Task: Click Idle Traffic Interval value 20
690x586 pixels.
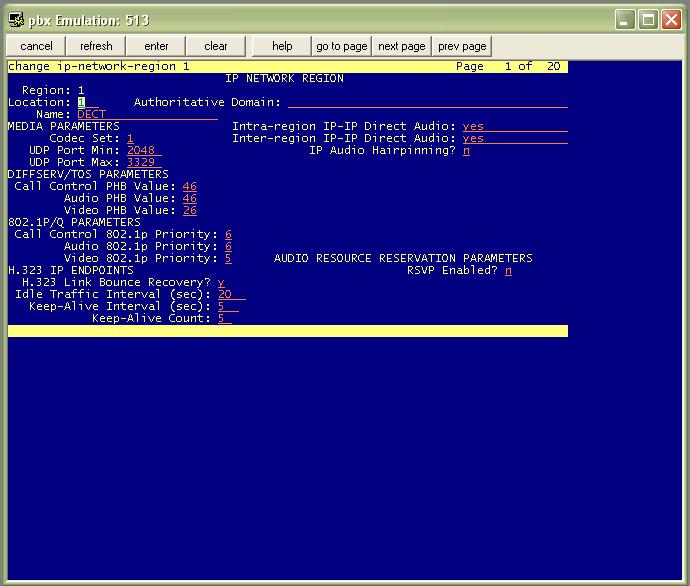Action: tap(232, 294)
